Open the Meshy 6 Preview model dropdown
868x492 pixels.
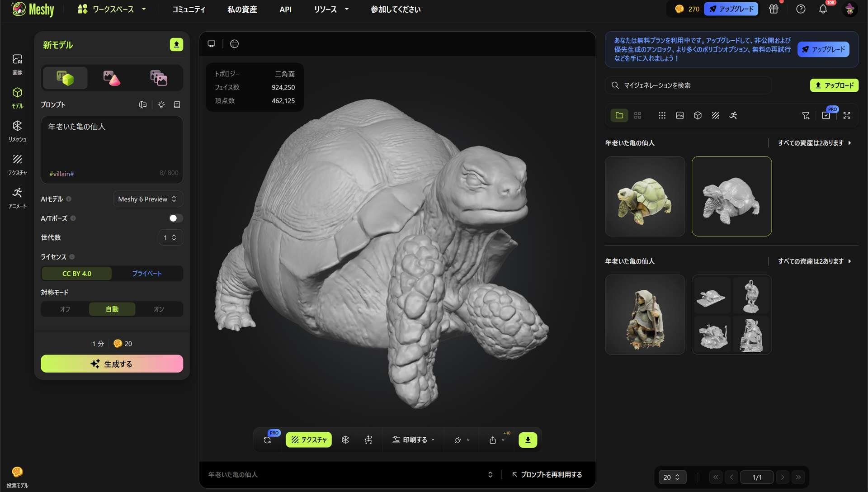147,199
